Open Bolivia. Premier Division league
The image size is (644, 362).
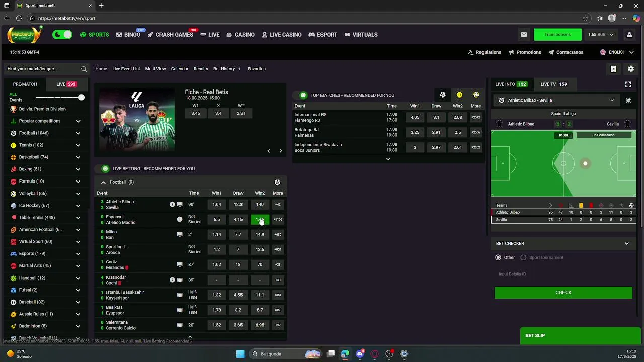(42, 109)
